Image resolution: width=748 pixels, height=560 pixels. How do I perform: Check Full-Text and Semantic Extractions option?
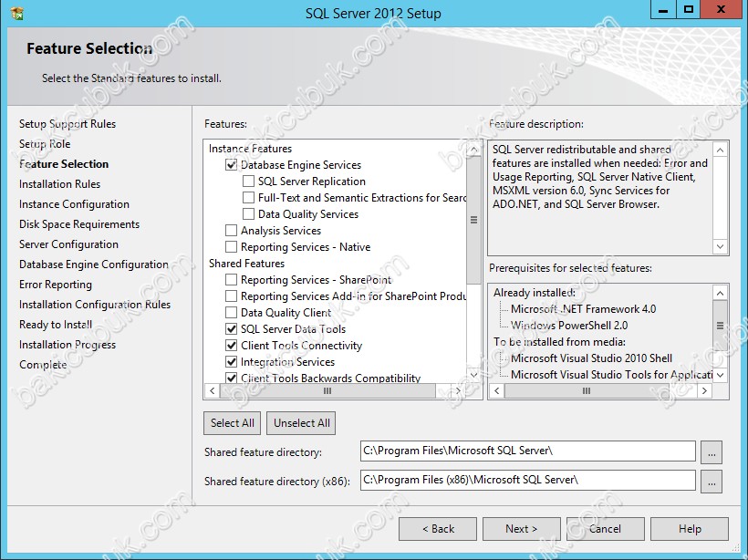248,198
